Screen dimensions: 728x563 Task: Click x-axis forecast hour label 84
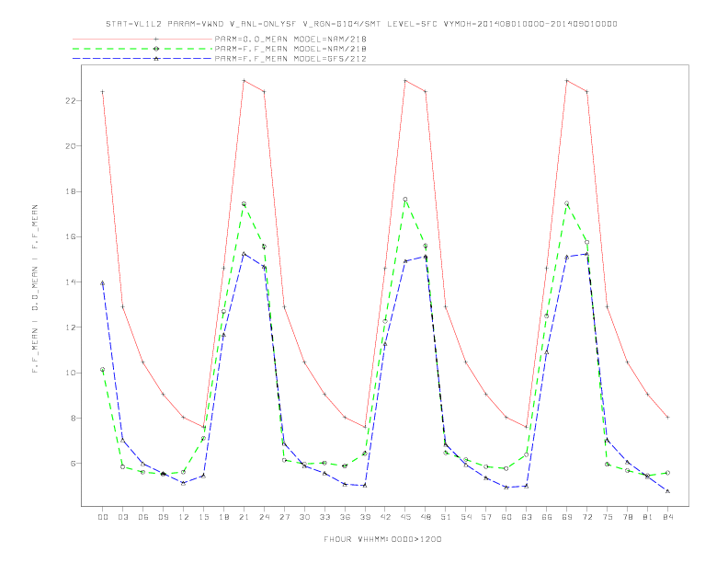[x=668, y=517]
